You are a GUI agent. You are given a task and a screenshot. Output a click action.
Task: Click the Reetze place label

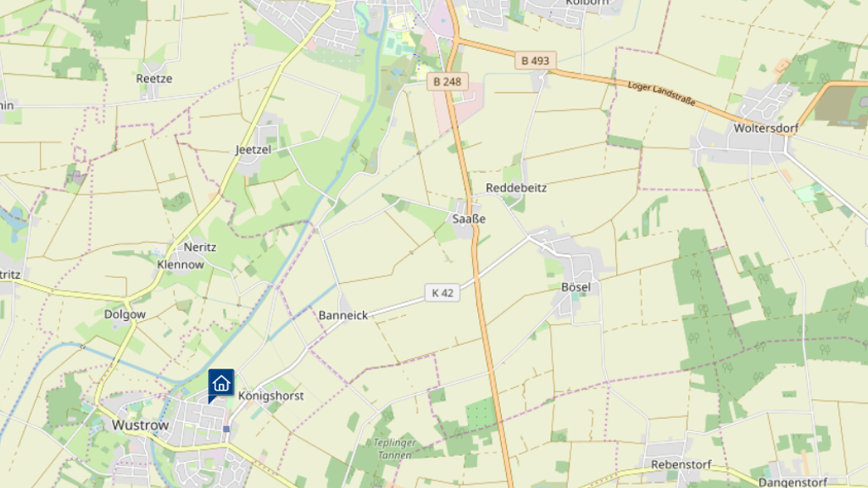[x=154, y=79]
